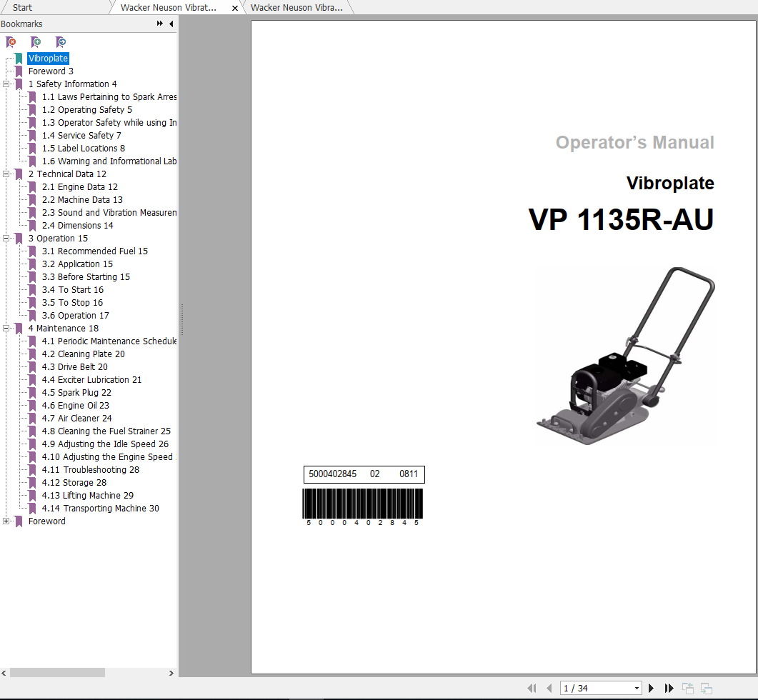Open bookmark 4.8 Cleaning the Fuel Strainer
Image resolution: width=758 pixels, height=700 pixels.
106,431
